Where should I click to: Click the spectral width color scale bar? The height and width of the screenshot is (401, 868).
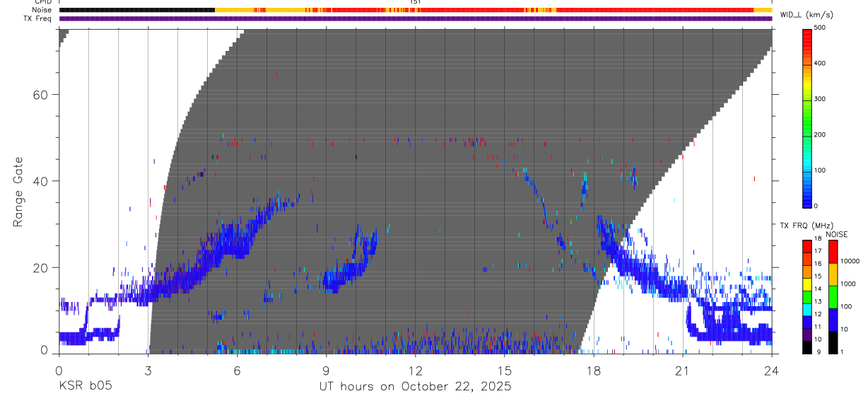point(807,118)
